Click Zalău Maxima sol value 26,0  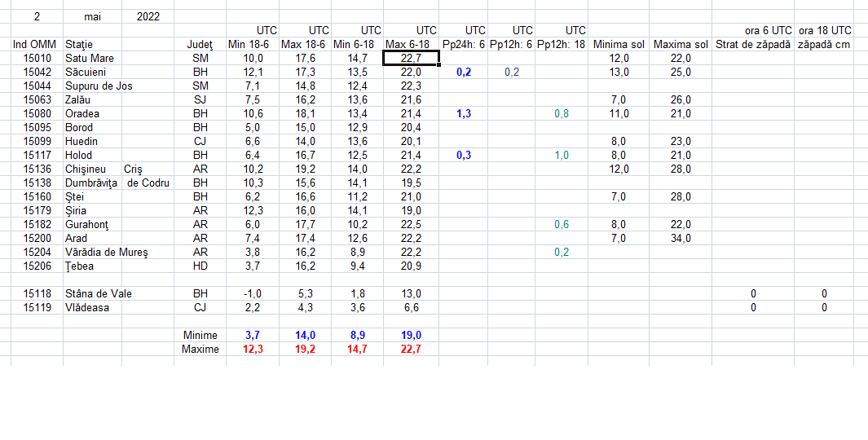[x=681, y=99]
